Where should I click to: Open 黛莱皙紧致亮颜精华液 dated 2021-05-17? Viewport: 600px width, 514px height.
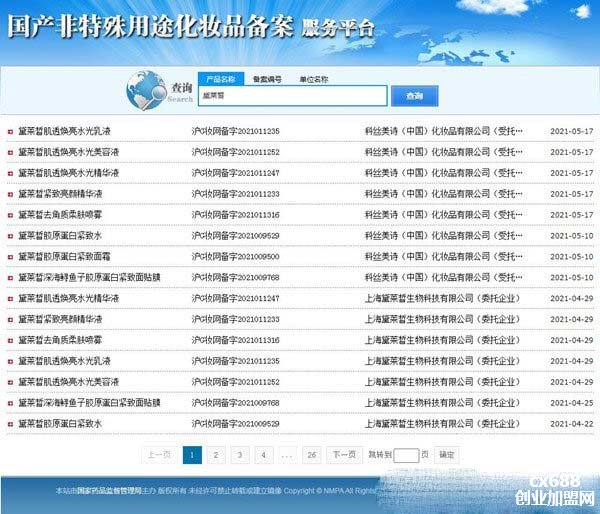pyautogui.click(x=60, y=194)
